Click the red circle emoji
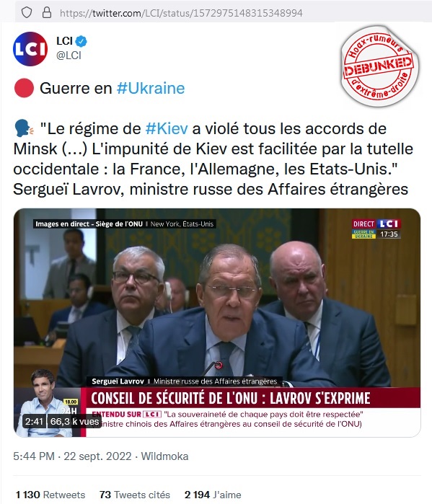Image resolution: width=432 pixels, height=504 pixels. tap(24, 88)
